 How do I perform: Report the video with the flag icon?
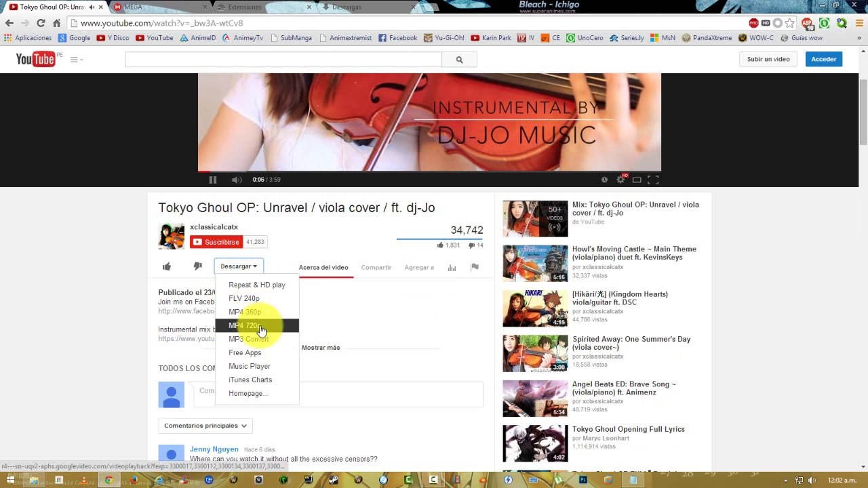pos(475,267)
